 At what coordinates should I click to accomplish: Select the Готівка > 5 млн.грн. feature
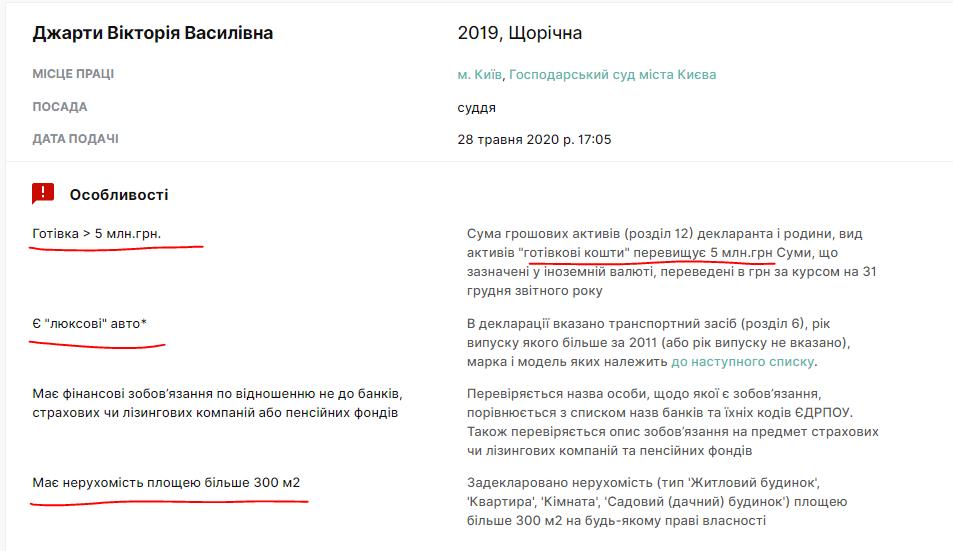click(x=97, y=233)
